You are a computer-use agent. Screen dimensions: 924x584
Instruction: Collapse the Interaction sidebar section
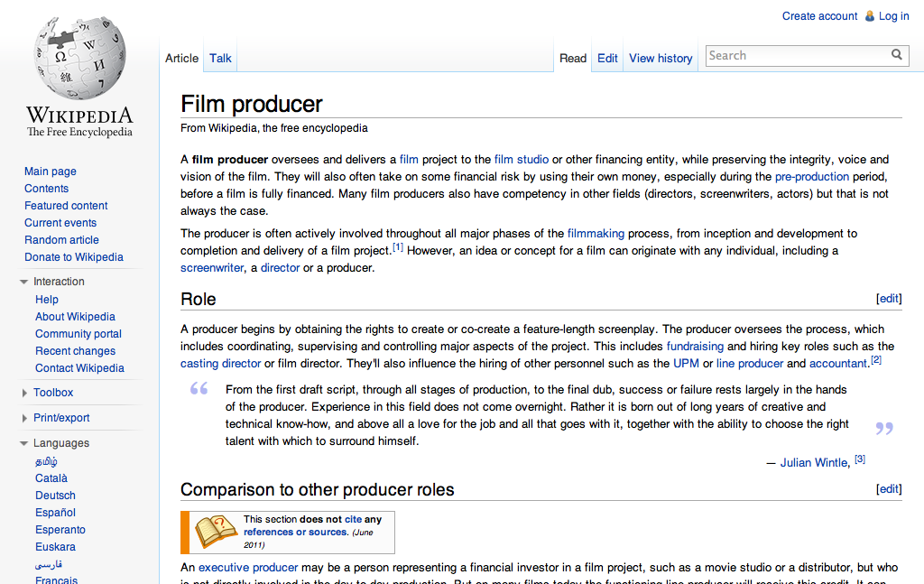(24, 282)
